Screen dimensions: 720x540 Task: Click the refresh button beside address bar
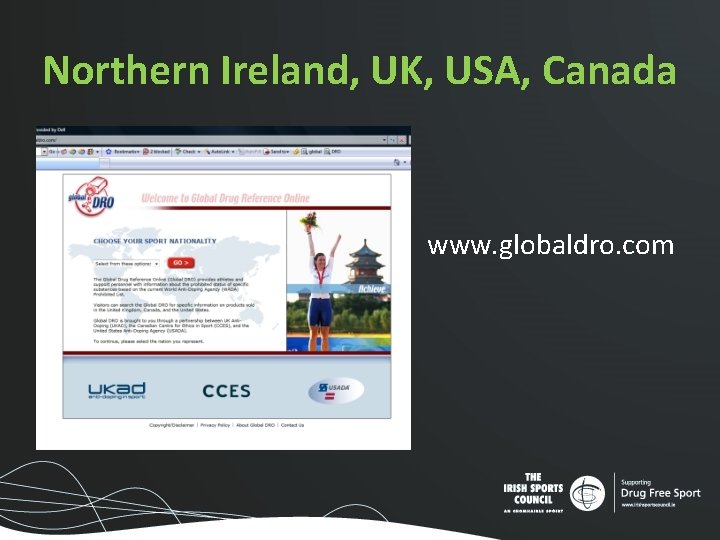[x=393, y=140]
